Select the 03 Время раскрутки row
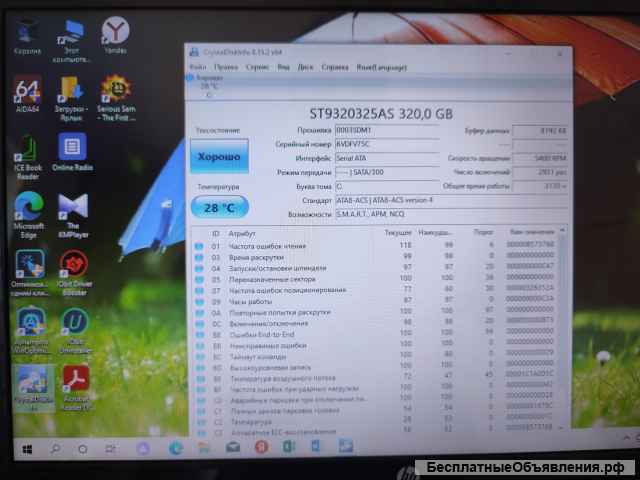Image resolution: width=640 pixels, height=480 pixels. point(375,257)
